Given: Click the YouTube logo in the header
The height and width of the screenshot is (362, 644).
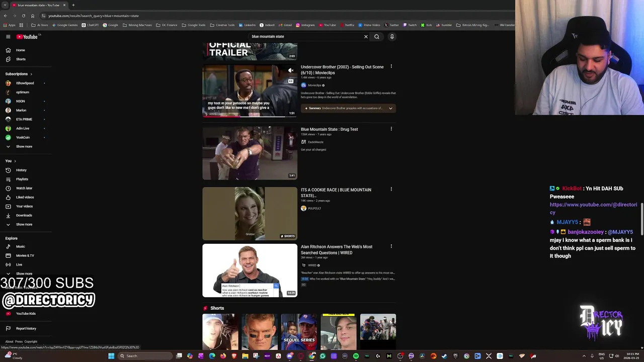Looking at the screenshot, I should (27, 37).
